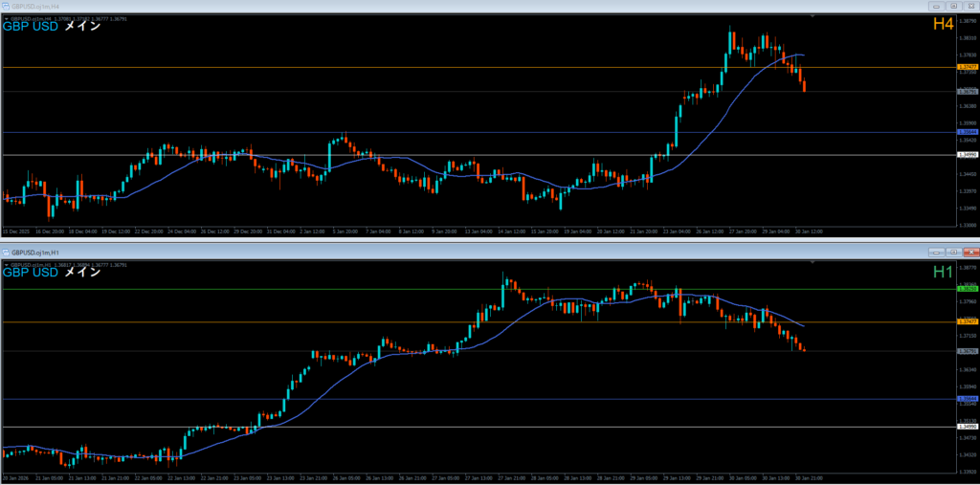Restore the H4 chart window
The width and height of the screenshot is (980, 485).
click(x=953, y=6)
